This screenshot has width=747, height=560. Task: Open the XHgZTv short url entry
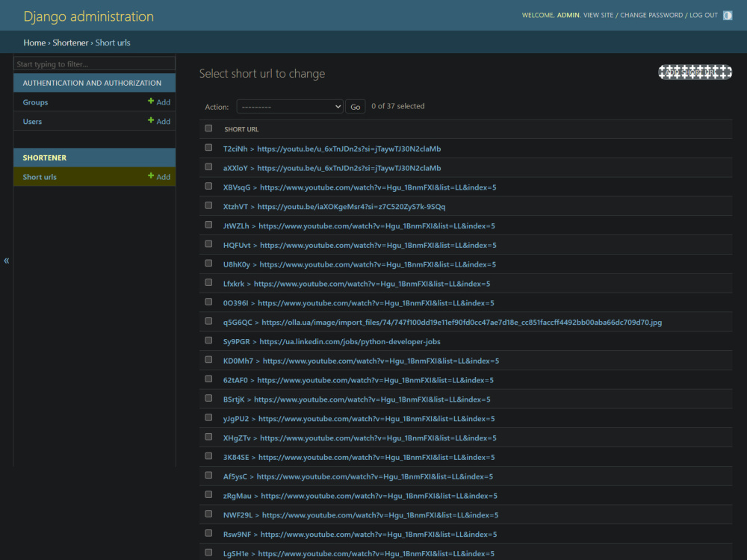[x=360, y=438]
